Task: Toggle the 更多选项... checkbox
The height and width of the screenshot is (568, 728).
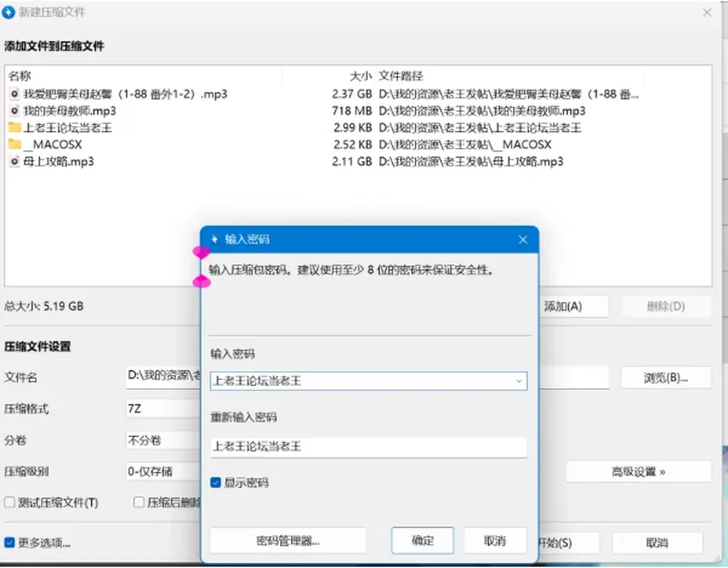Action: tap(9, 542)
